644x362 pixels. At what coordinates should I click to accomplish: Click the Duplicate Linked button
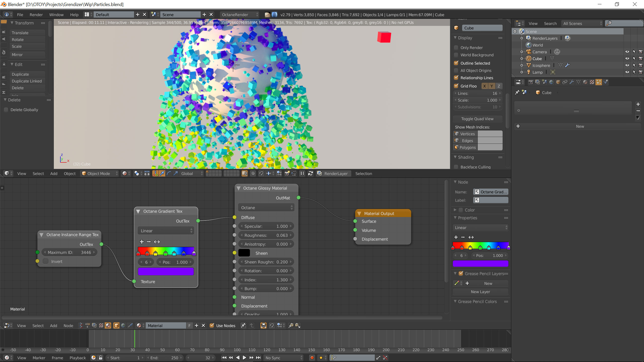click(x=27, y=81)
